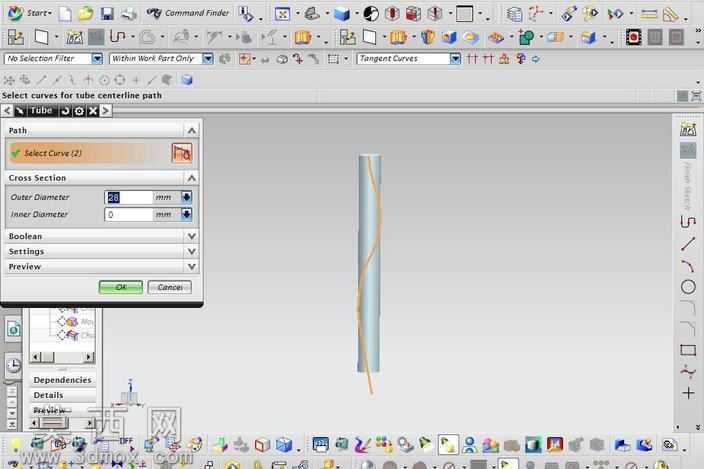Close the Tube dialog with X
The image size is (704, 469).
(x=92, y=111)
